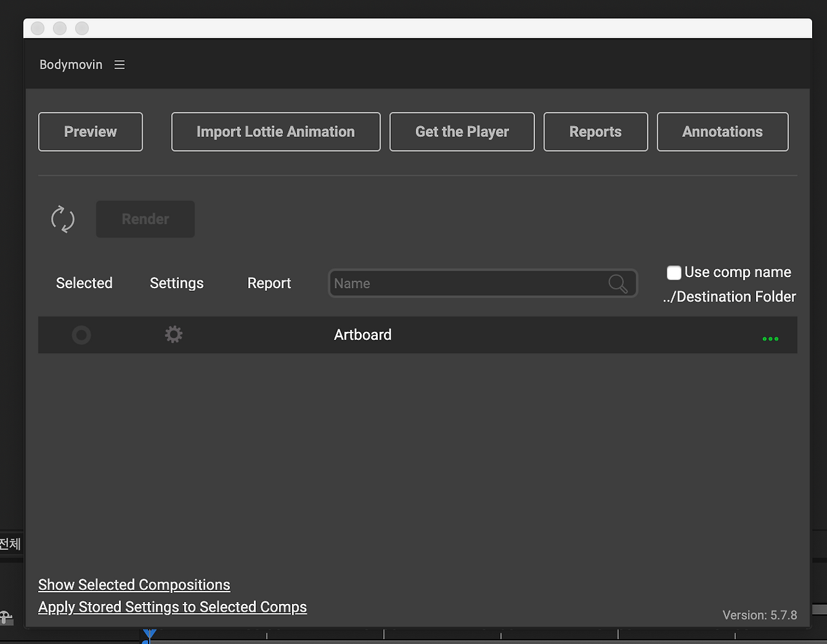Click the refresh compositions icon
Viewport: 827px width, 644px height.
63,219
